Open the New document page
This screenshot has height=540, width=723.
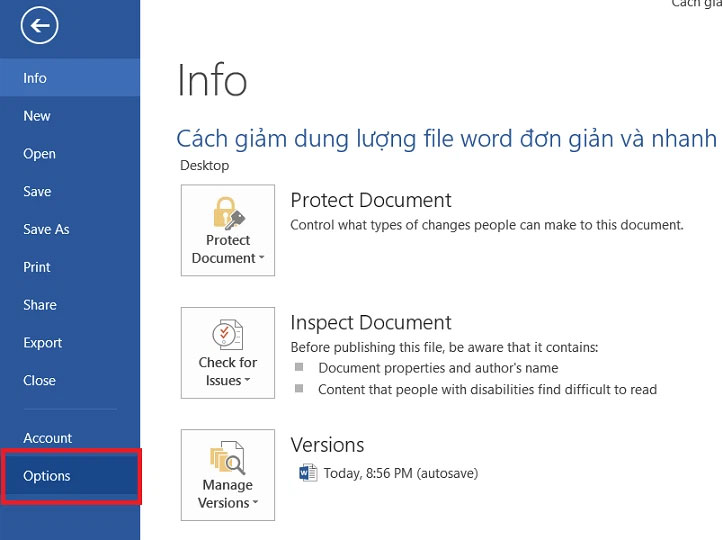(x=37, y=116)
